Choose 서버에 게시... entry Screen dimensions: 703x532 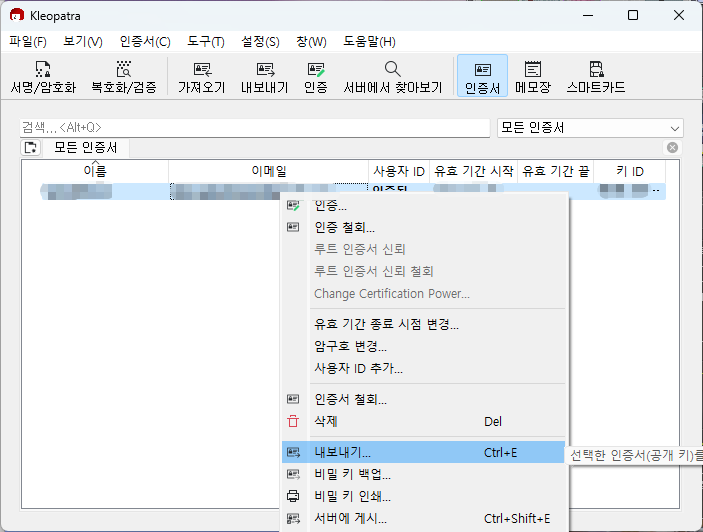423,519
